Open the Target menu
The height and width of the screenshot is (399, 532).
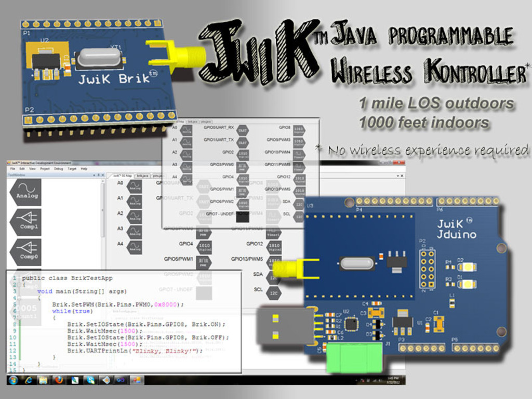click(x=72, y=169)
